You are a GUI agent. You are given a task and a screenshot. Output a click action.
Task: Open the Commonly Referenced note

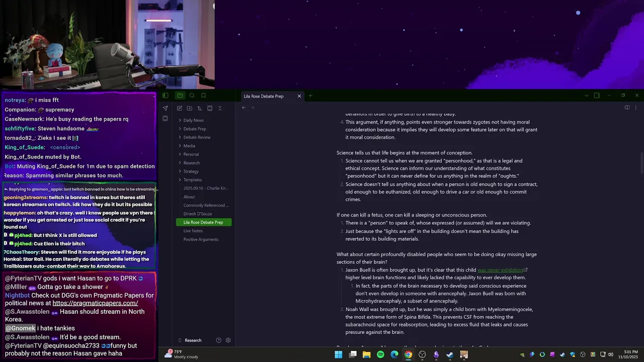[203, 205]
